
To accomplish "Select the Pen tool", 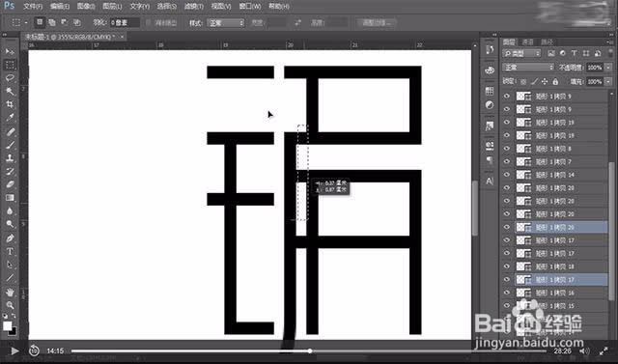I will click(10, 238).
